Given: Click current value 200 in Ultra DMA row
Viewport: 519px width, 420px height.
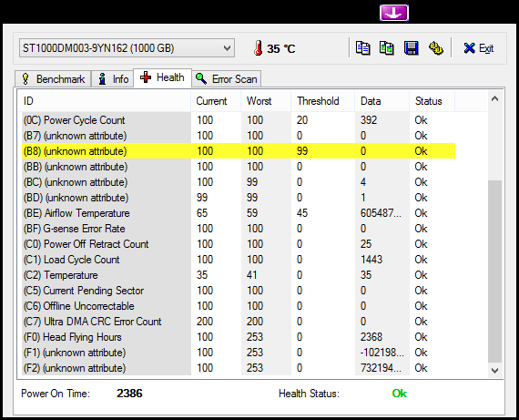Looking at the screenshot, I should [205, 322].
